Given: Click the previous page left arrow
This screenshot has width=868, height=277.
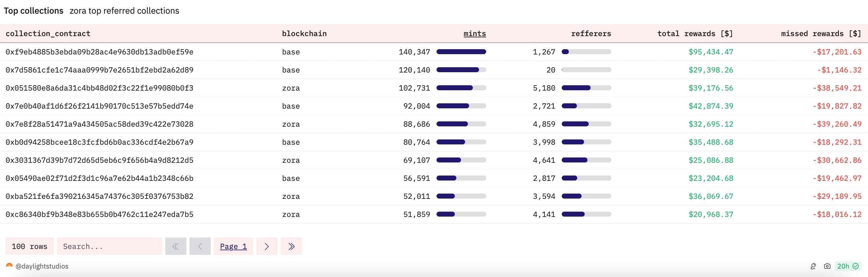Looking at the screenshot, I should click(200, 246).
